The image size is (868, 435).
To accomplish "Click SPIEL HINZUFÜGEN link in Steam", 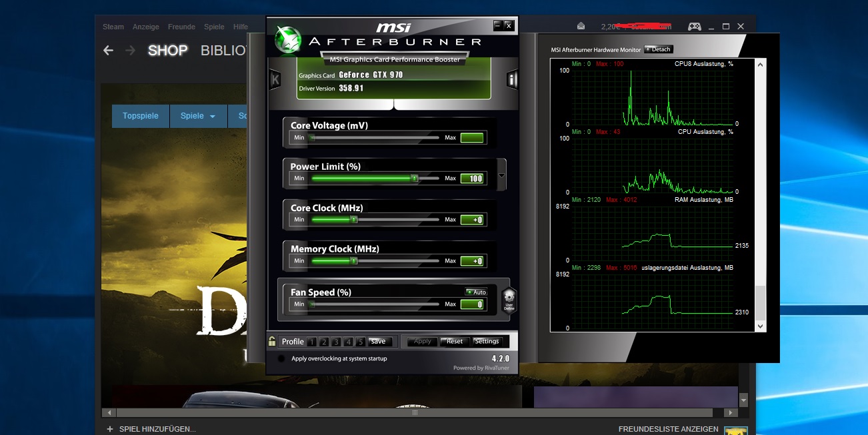I will point(157,429).
